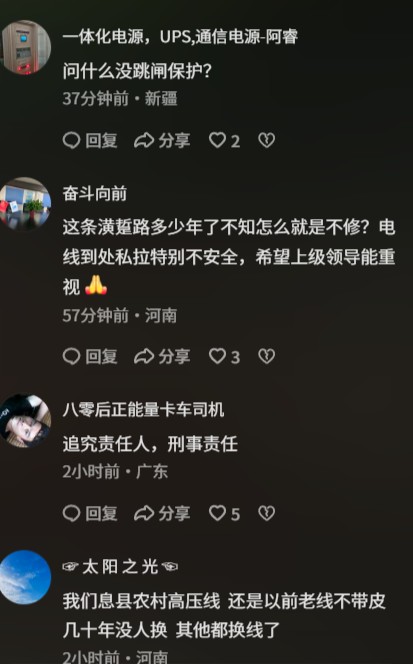Open 太阳之光's blue sky avatar

click(x=25, y=577)
